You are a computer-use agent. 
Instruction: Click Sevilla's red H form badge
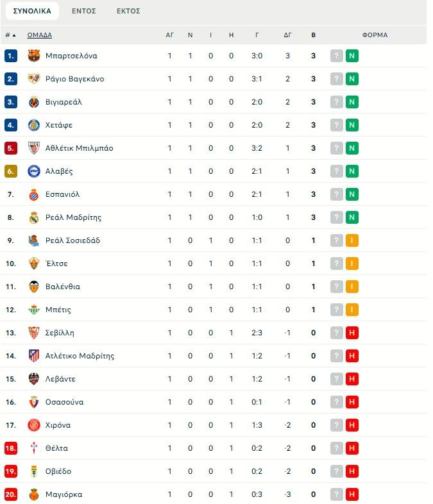[x=352, y=333]
